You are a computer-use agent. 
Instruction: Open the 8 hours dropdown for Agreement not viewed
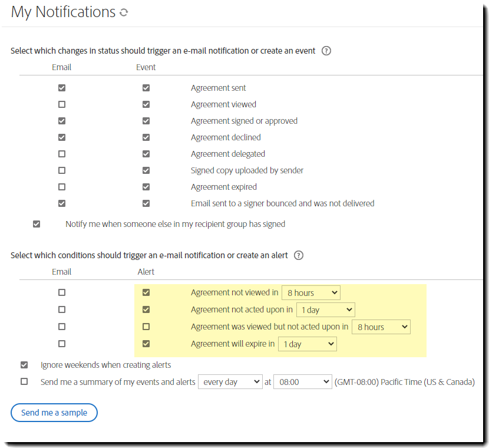[x=310, y=292]
